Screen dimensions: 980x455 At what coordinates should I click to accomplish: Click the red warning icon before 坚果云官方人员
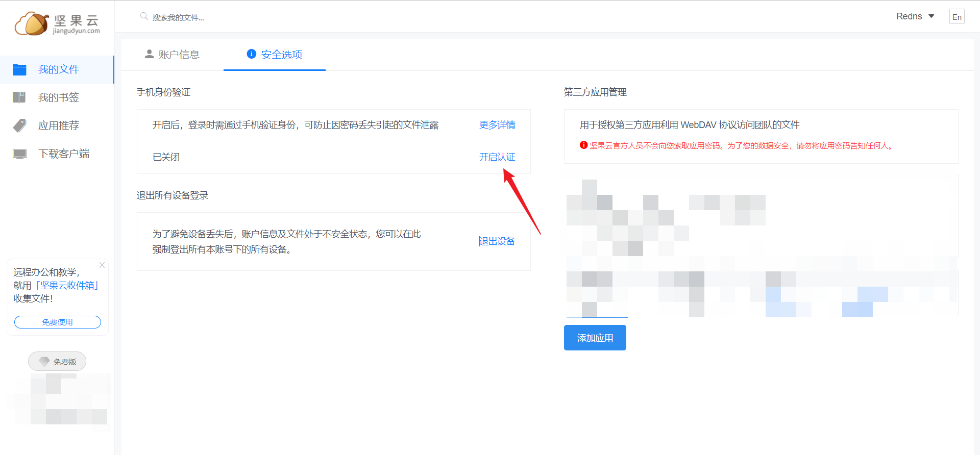pyautogui.click(x=583, y=145)
